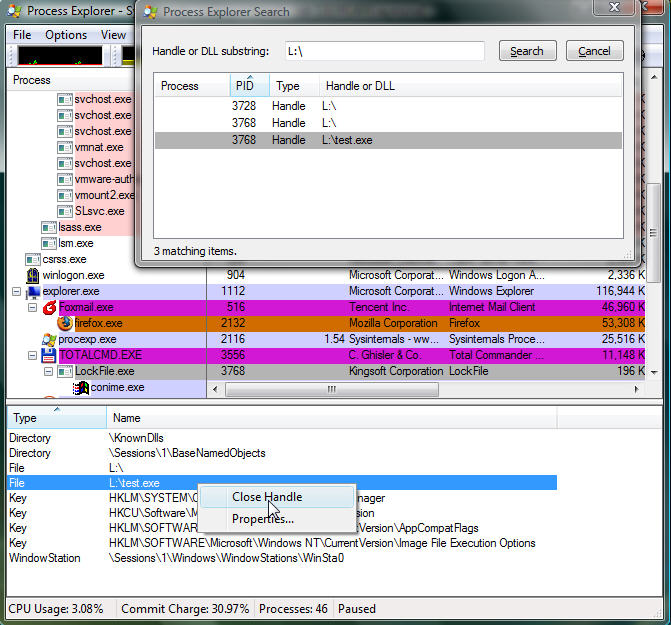Click the horizontal scrollbar left arrow
Viewport: 671px width, 625px height.
(215, 389)
